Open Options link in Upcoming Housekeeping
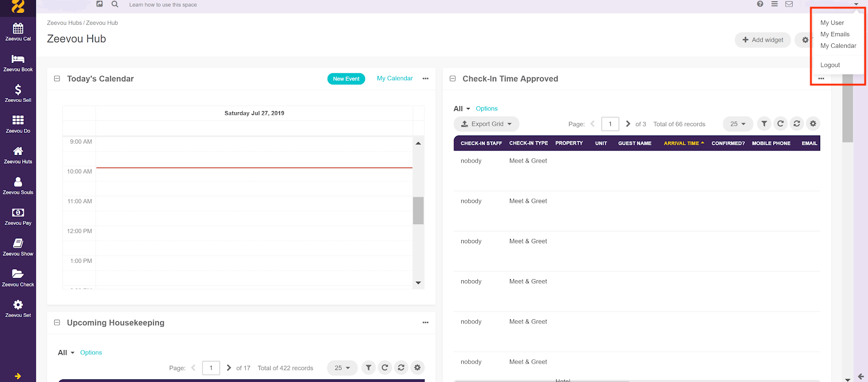This screenshot has width=868, height=382. [x=91, y=352]
